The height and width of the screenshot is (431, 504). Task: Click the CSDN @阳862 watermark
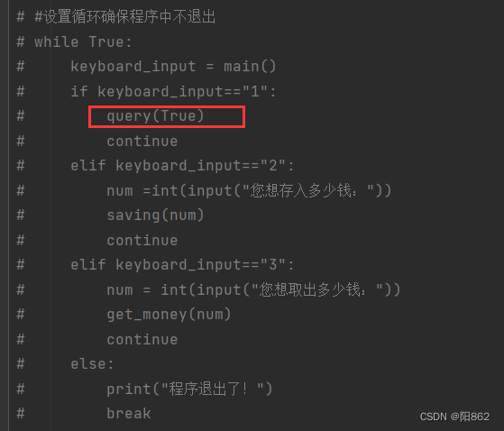click(454, 417)
